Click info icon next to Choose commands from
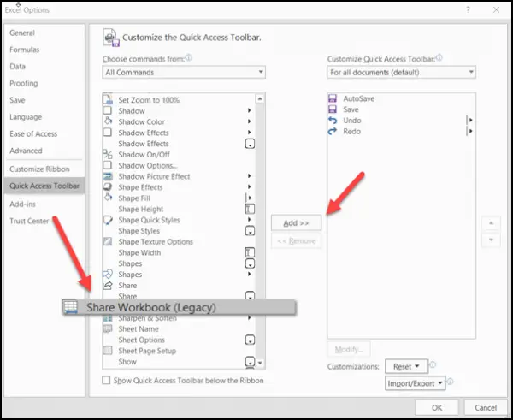 [189, 58]
